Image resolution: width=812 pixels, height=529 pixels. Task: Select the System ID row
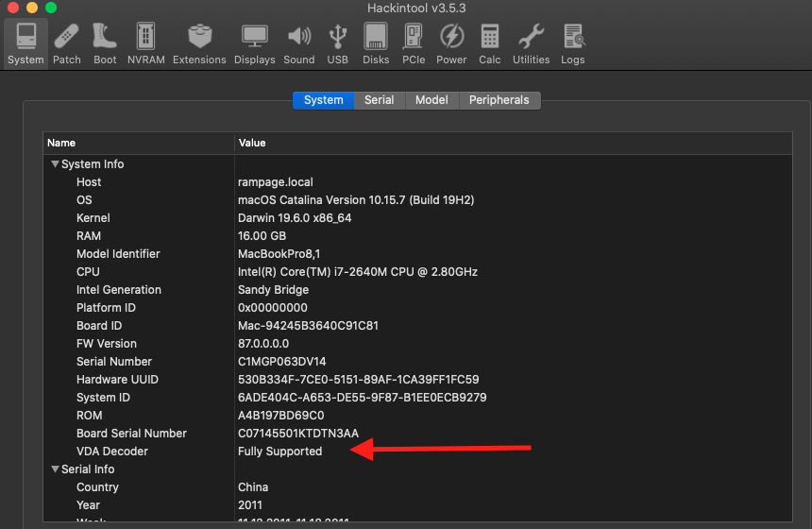pyautogui.click(x=417, y=398)
